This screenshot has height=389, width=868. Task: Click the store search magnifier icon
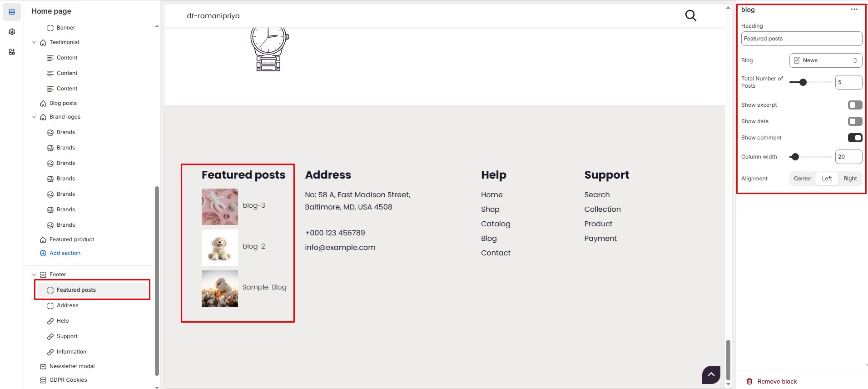(x=690, y=15)
